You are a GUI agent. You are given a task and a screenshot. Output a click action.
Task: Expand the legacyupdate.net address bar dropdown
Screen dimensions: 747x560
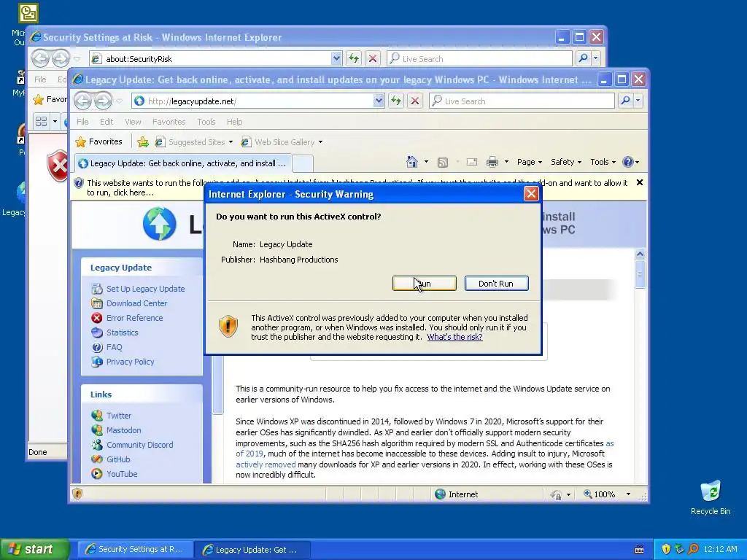[x=379, y=101]
